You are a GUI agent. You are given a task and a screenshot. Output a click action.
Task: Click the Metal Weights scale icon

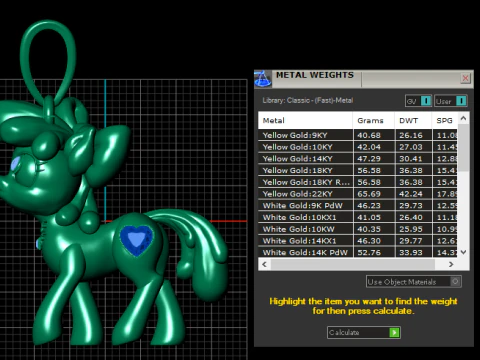263,79
